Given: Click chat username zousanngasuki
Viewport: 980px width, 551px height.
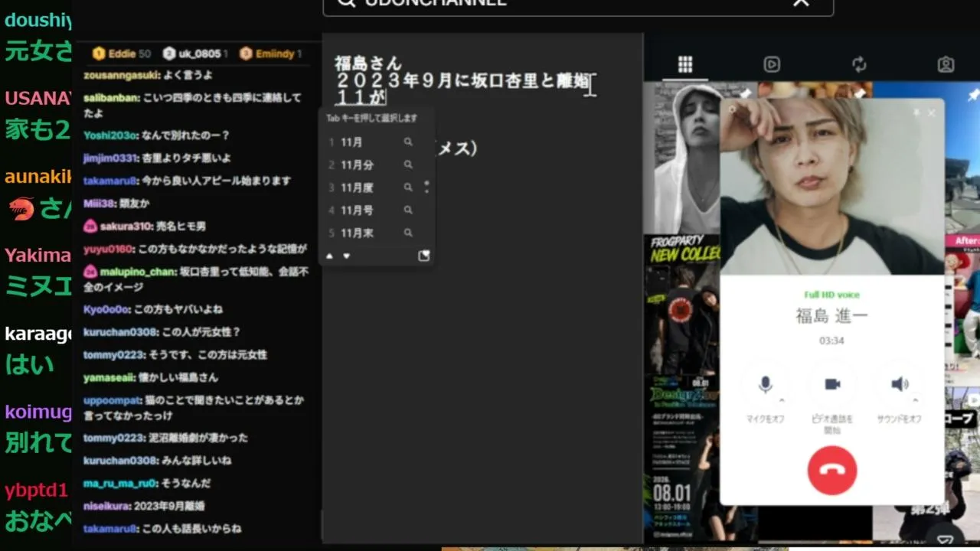Looking at the screenshot, I should point(121,76).
